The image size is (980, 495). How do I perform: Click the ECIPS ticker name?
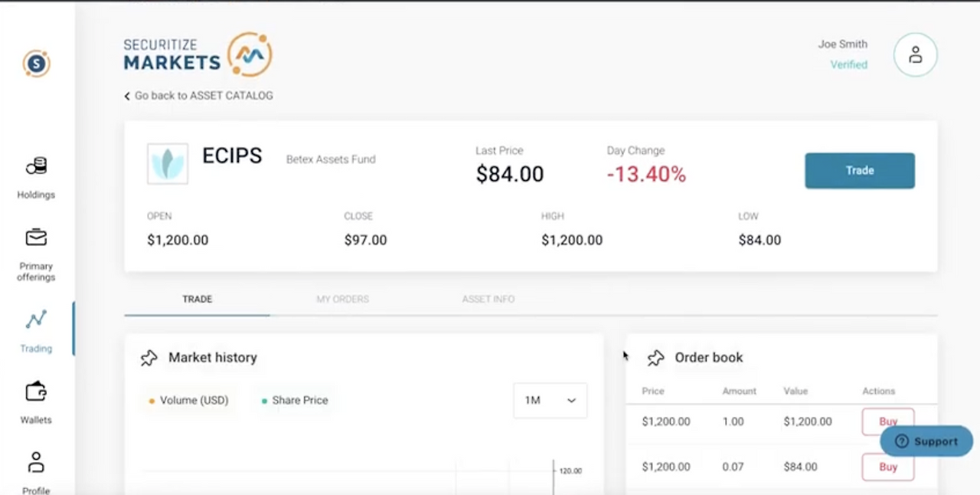pos(232,156)
